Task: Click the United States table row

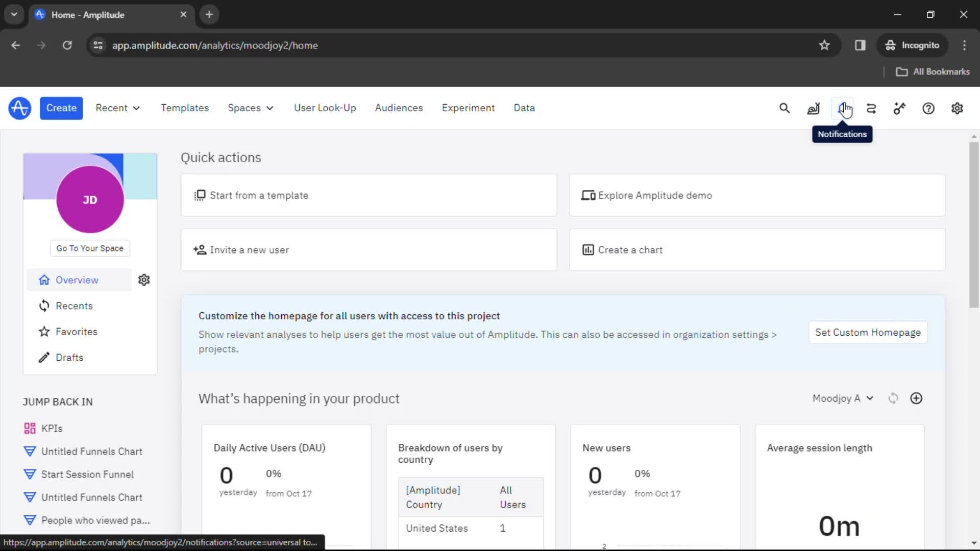Action: [471, 529]
